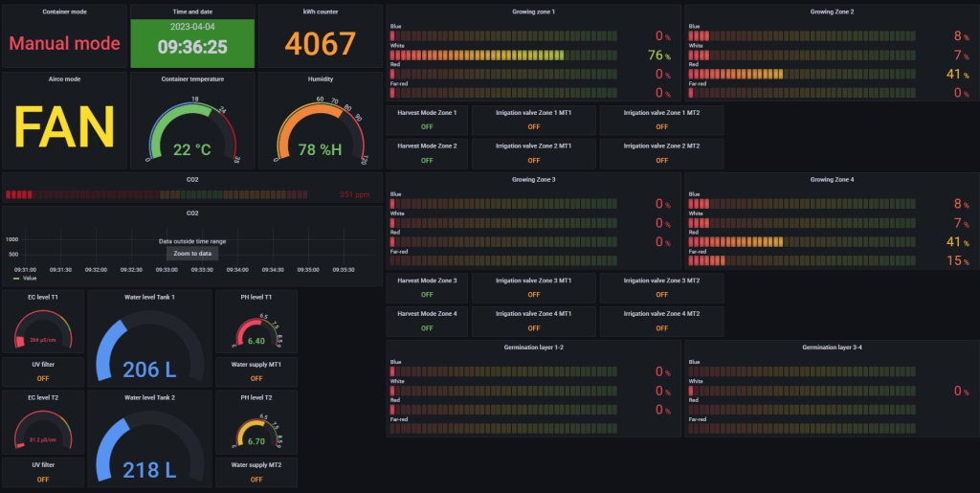Open the kWh counter panel title
The height and width of the screenshot is (493, 980).
point(320,11)
